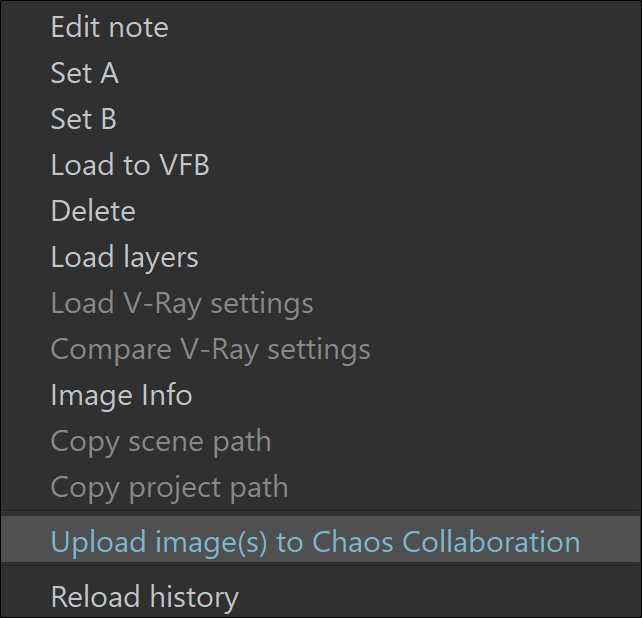Upload image(s) to Chaos Collaboration

321,540
